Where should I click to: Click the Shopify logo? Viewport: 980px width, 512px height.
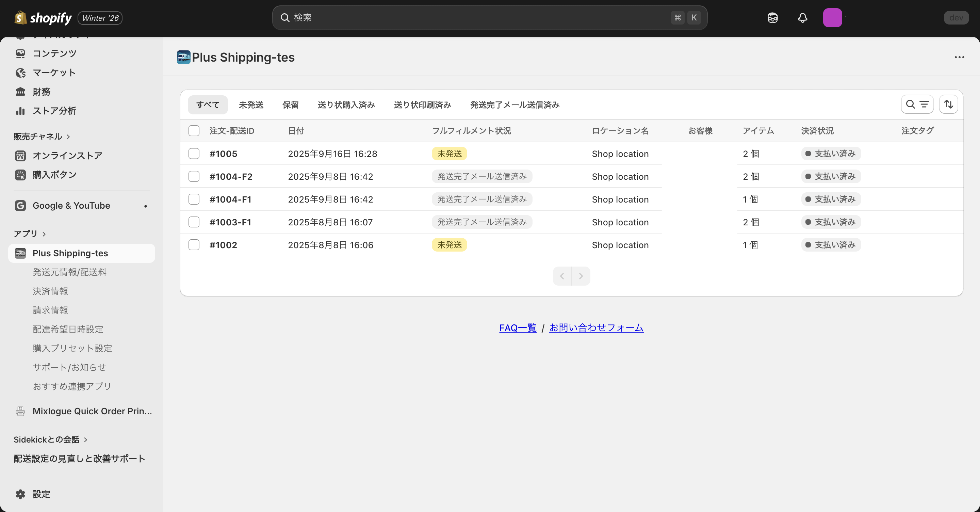(x=43, y=17)
